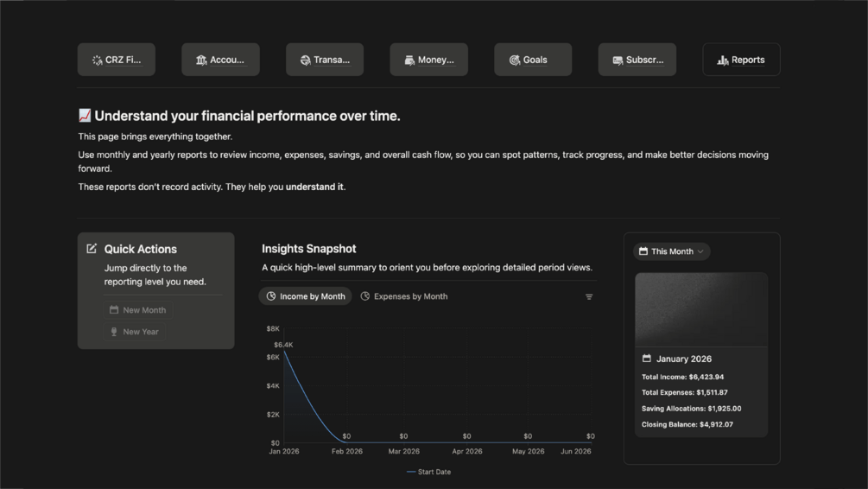The width and height of the screenshot is (868, 489).
Task: Open the January 2026 report card cover
Action: click(x=700, y=309)
